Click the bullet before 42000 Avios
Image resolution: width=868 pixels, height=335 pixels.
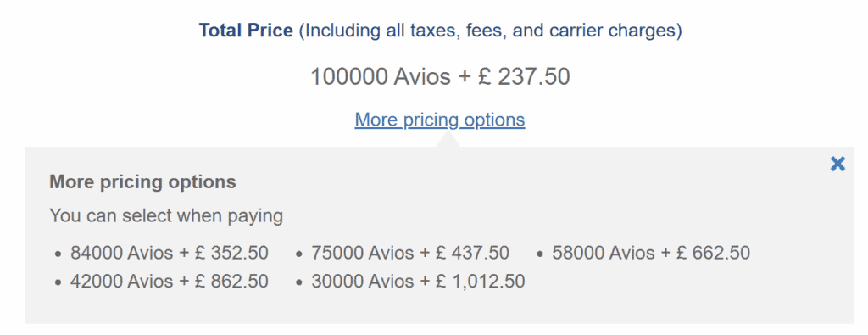click(x=58, y=283)
